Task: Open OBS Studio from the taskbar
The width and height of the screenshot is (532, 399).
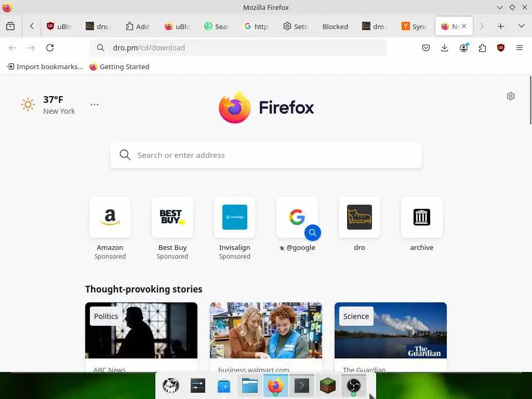Action: (353, 386)
